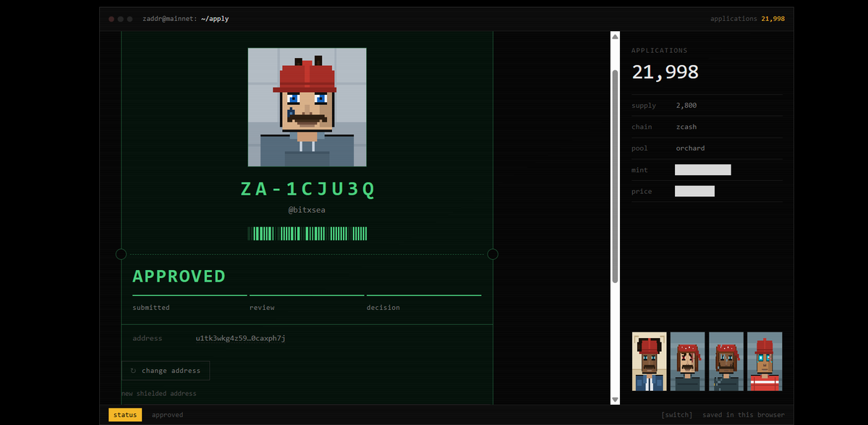Click the [switch] link

point(677,415)
